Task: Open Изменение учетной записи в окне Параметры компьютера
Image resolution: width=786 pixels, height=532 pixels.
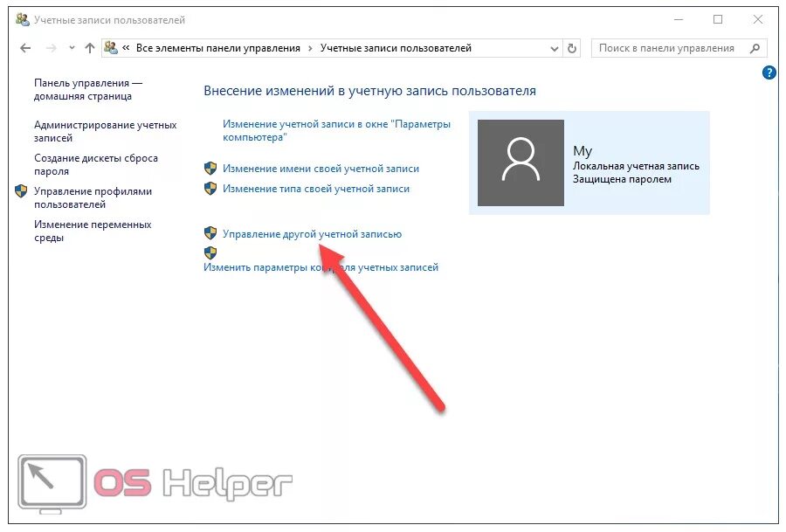Action: coord(336,130)
